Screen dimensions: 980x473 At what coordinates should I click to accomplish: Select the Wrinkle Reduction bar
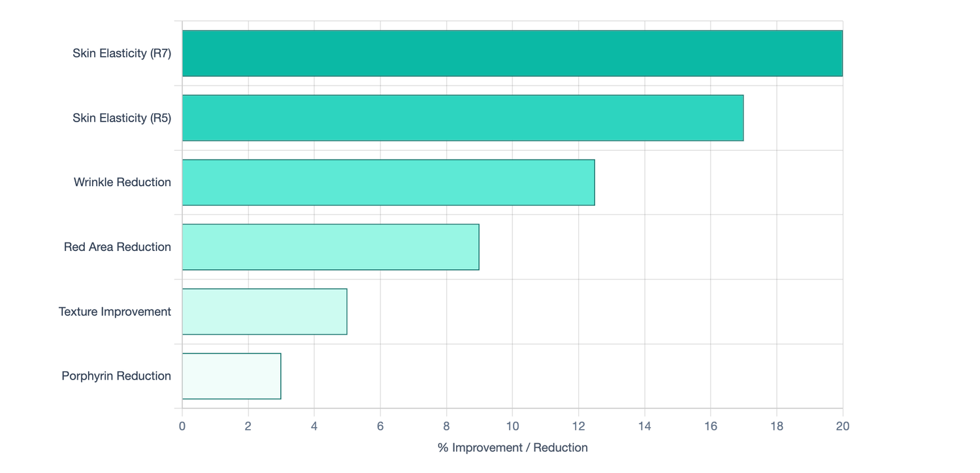388,182
